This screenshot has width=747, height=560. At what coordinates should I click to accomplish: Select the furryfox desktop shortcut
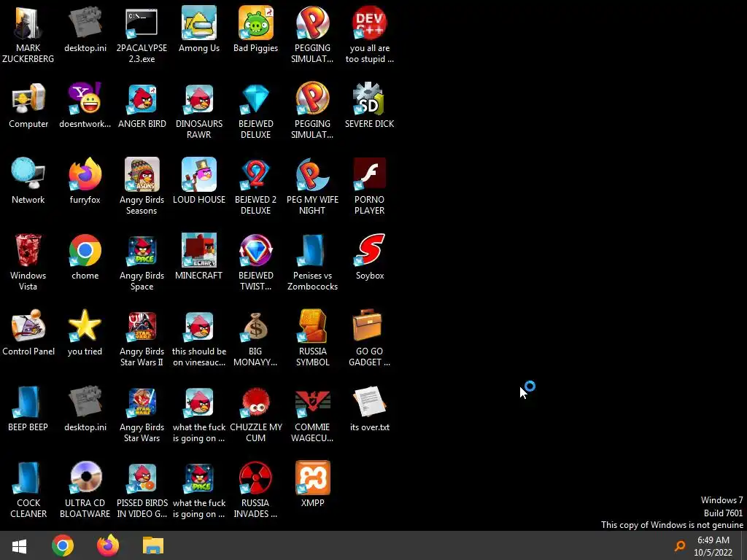85,174
